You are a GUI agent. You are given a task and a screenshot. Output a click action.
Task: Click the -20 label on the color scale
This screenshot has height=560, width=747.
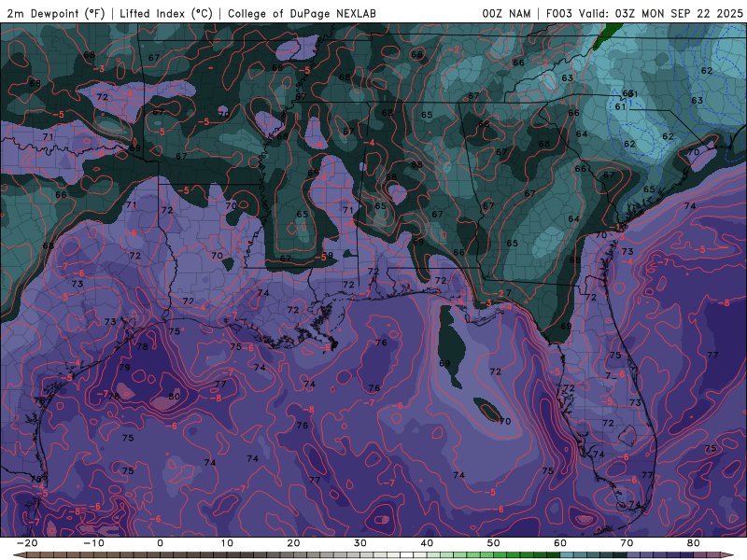[x=27, y=543]
